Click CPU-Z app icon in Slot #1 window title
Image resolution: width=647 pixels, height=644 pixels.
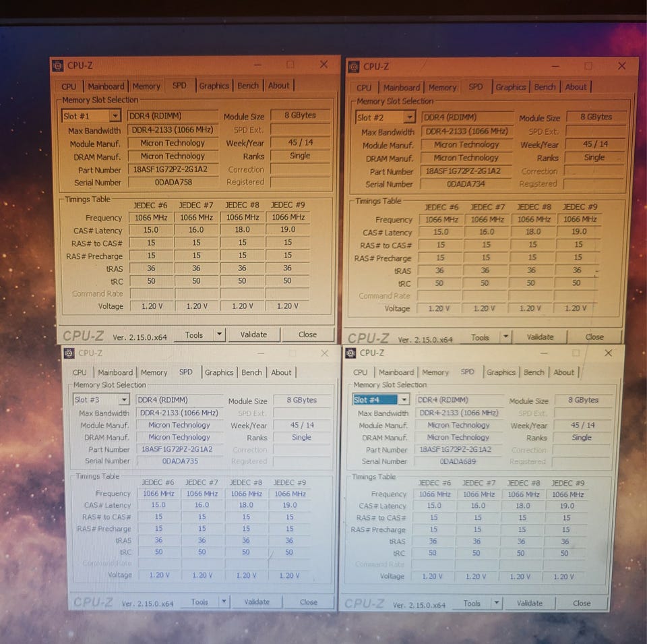[58, 65]
